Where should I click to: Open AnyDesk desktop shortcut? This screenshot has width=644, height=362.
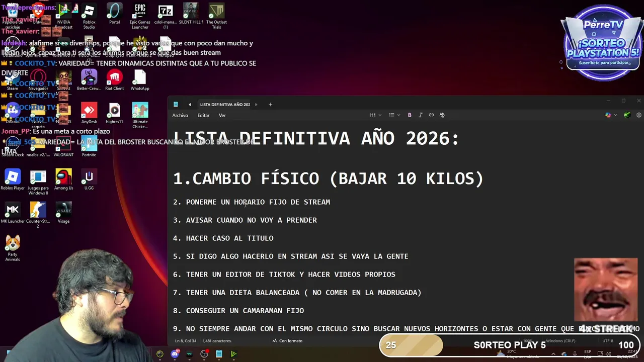(89, 114)
